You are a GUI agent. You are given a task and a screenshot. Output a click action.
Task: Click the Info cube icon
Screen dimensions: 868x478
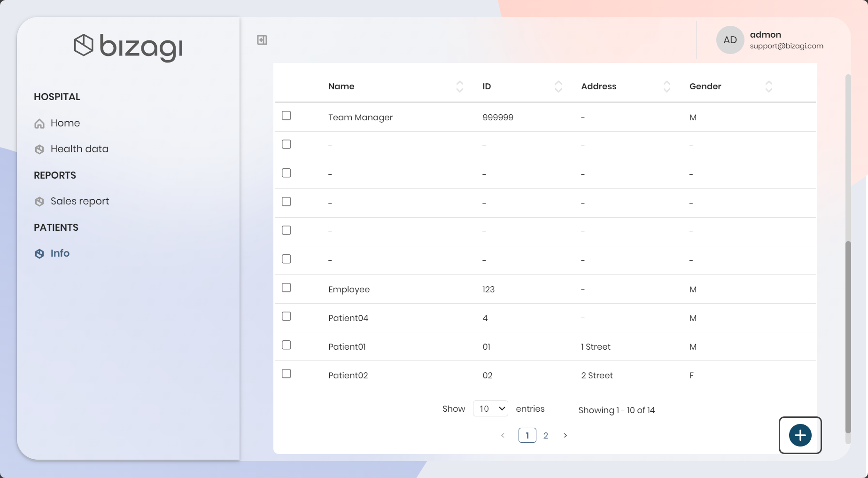click(39, 254)
